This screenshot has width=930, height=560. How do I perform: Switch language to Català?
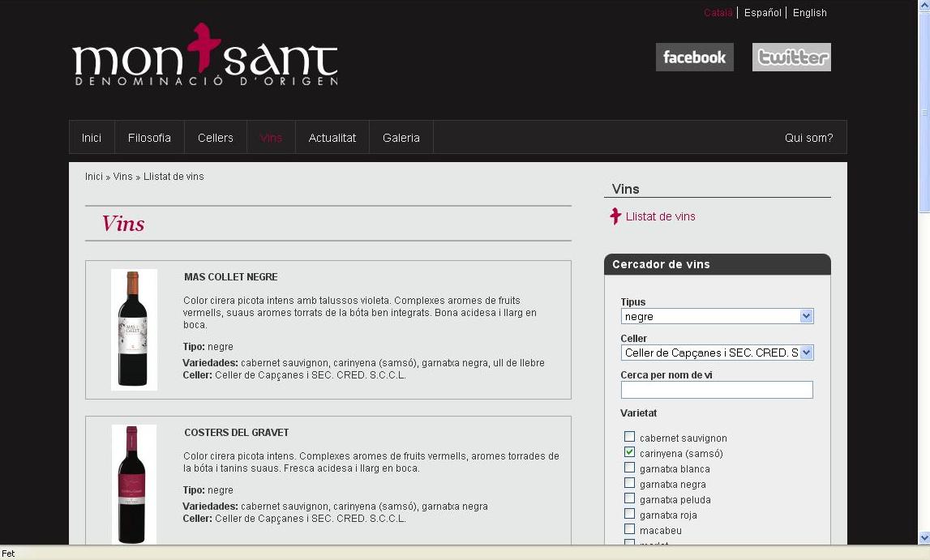point(718,12)
